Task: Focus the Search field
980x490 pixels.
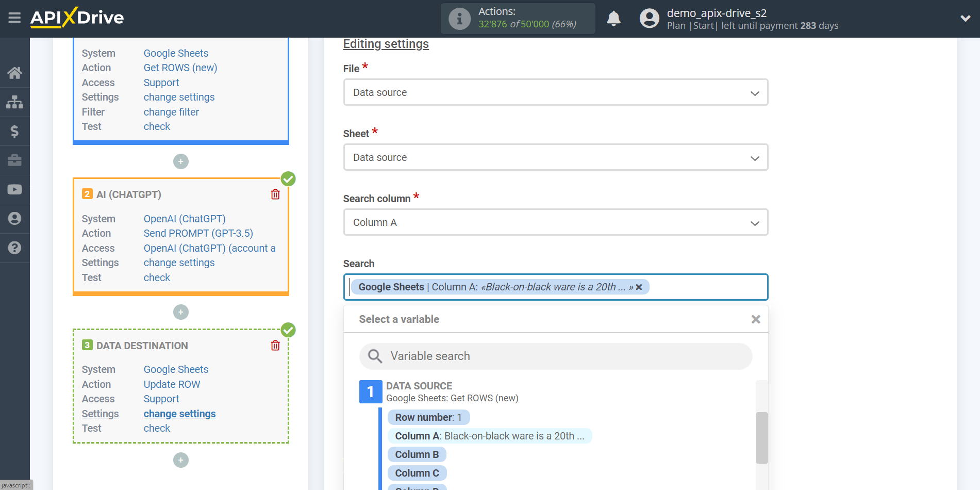Action: [556, 287]
